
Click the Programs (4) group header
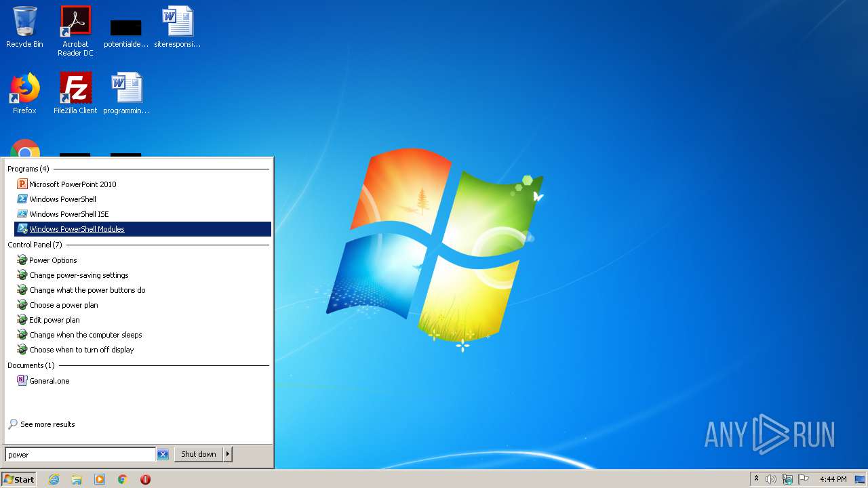[x=28, y=169]
